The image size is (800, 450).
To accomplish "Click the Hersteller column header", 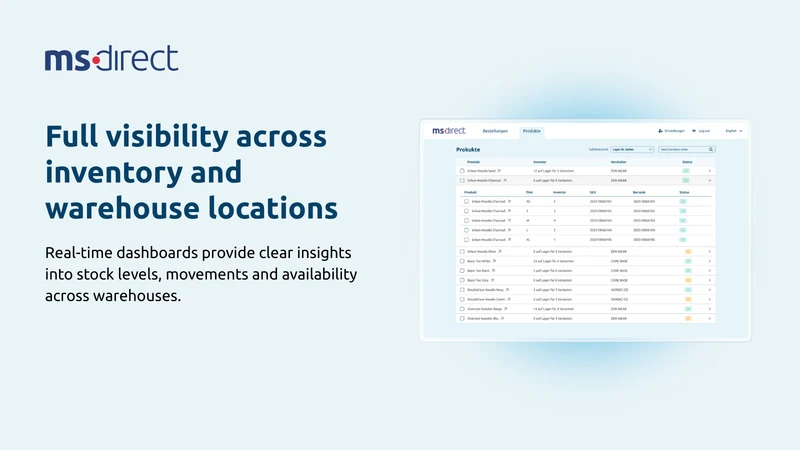I will coord(618,162).
